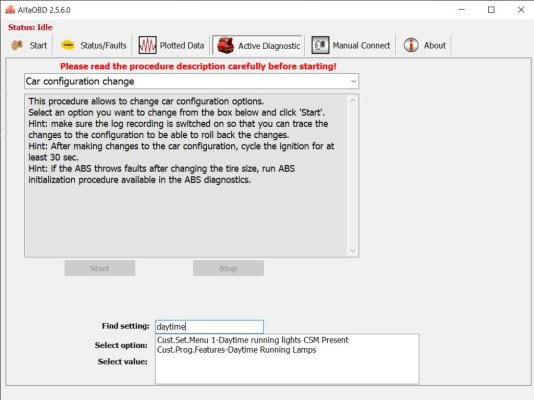This screenshot has width=534, height=400.
Task: Click the Manual Connect icon
Action: 320,45
